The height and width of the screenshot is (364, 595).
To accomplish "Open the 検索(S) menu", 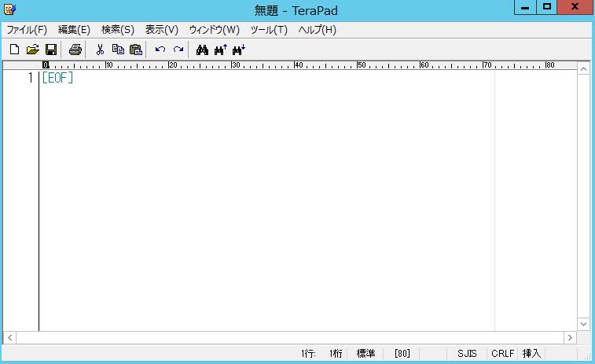I will (x=118, y=30).
